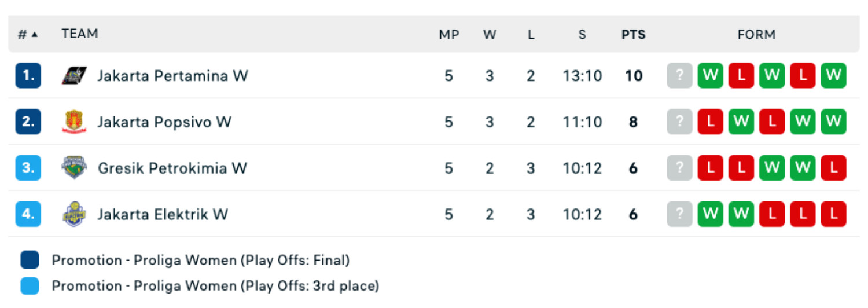Image resolution: width=868 pixels, height=308 pixels.
Task: Click the dark blue Play Offs Final legend swatch
Action: [x=29, y=260]
